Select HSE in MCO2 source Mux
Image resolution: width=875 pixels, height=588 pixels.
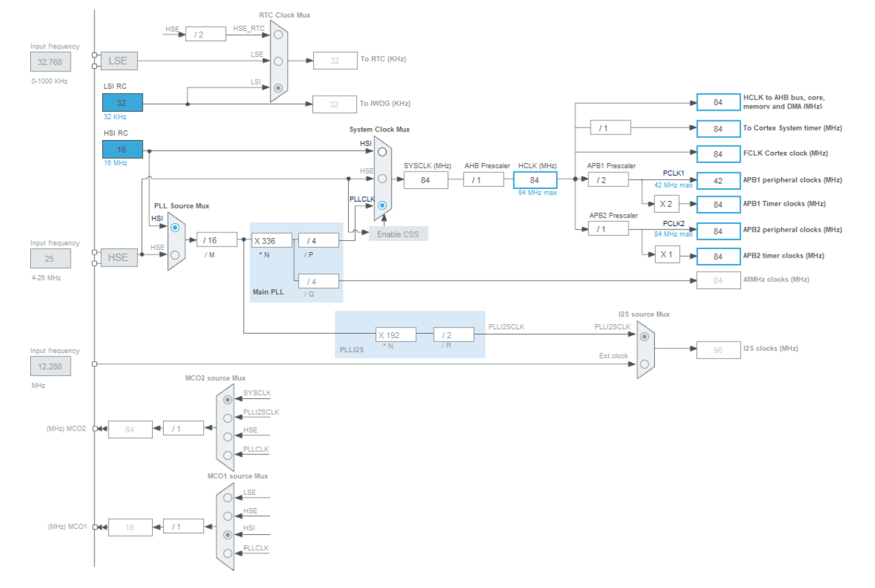click(x=227, y=437)
